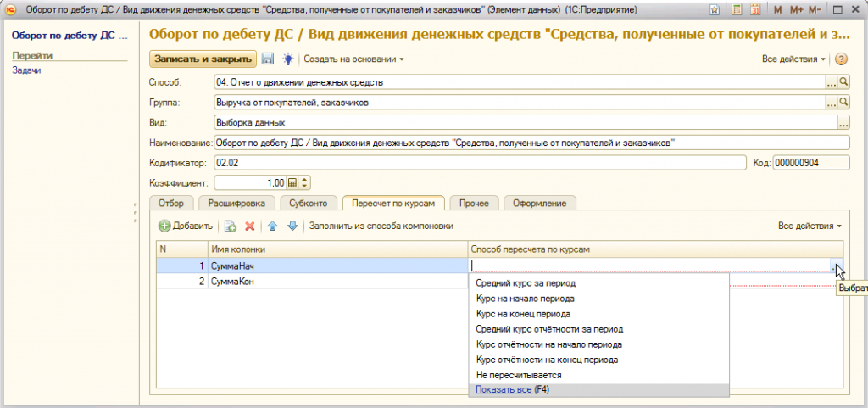Open the Оформление tab

(540, 203)
